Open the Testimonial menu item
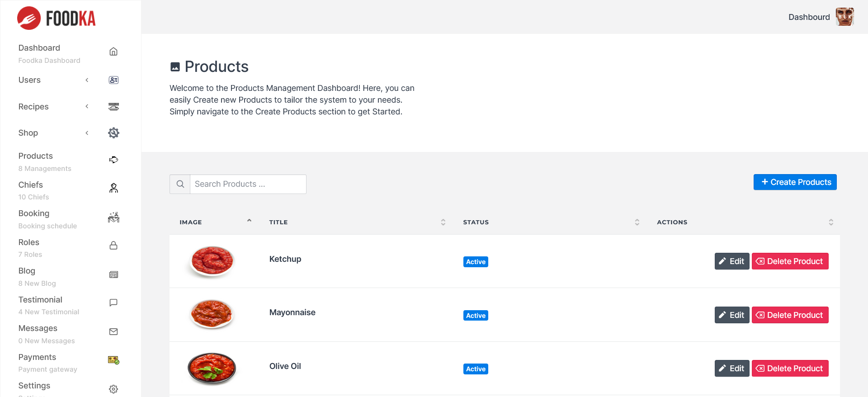868x397 pixels. click(x=41, y=300)
